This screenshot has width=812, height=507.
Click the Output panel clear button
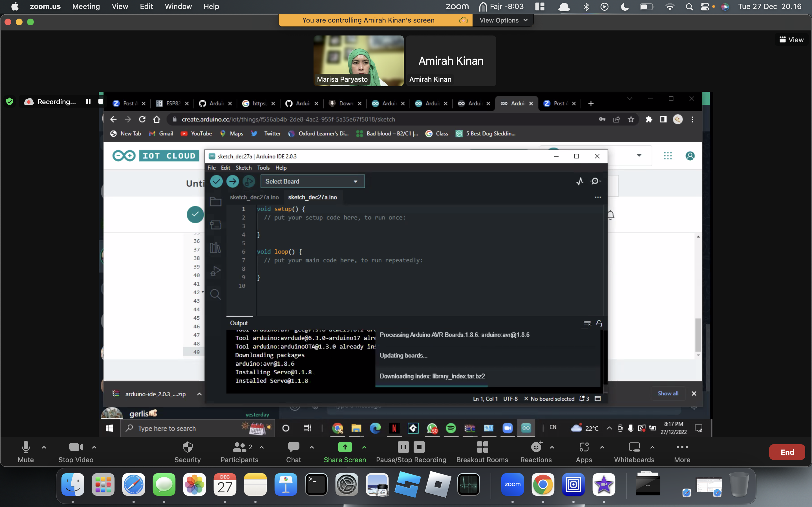point(587,323)
